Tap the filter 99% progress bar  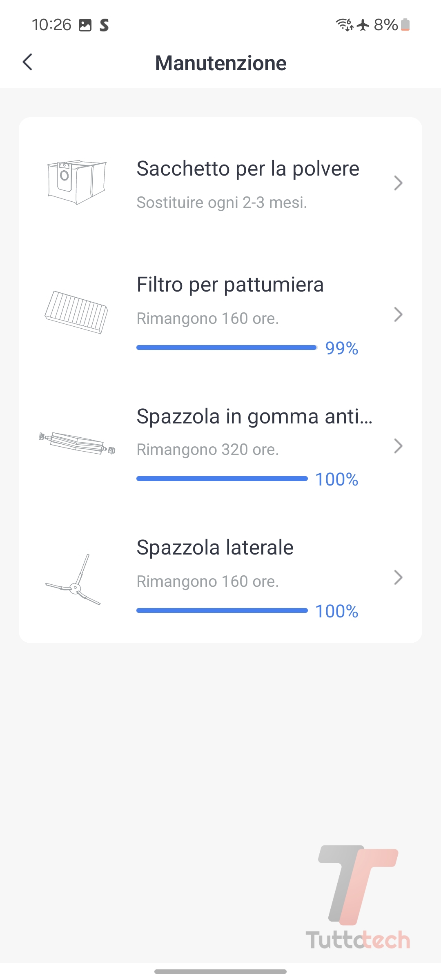[226, 347]
